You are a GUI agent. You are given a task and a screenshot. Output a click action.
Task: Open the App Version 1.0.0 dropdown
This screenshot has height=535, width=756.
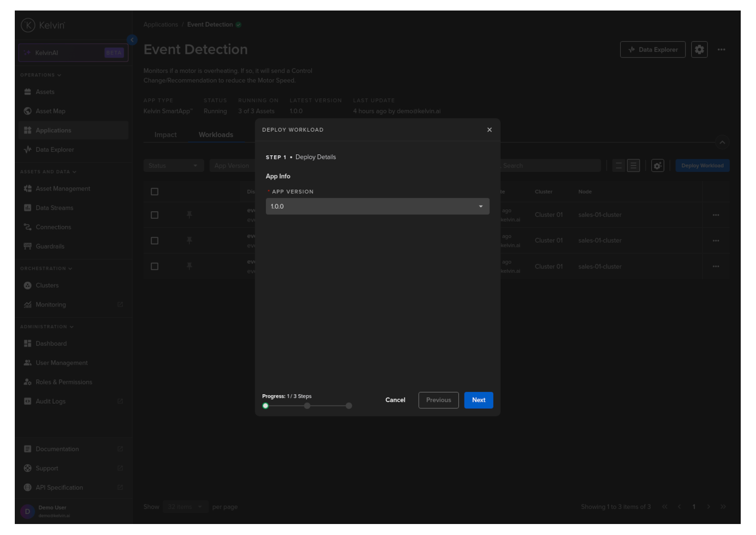pos(377,206)
